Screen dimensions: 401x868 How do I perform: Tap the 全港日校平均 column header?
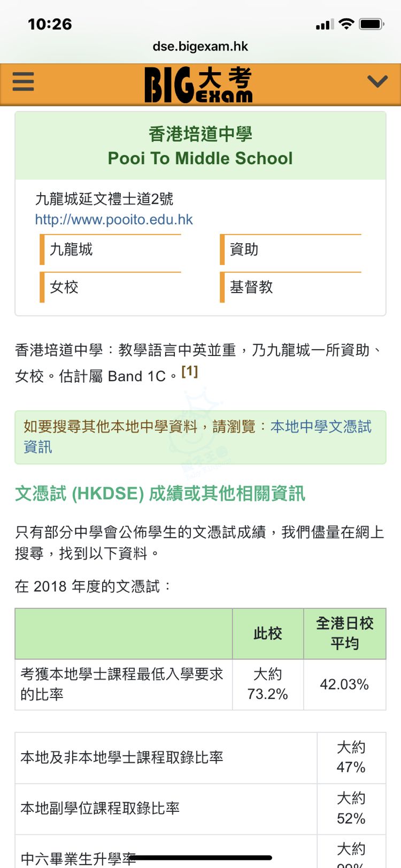tap(345, 633)
